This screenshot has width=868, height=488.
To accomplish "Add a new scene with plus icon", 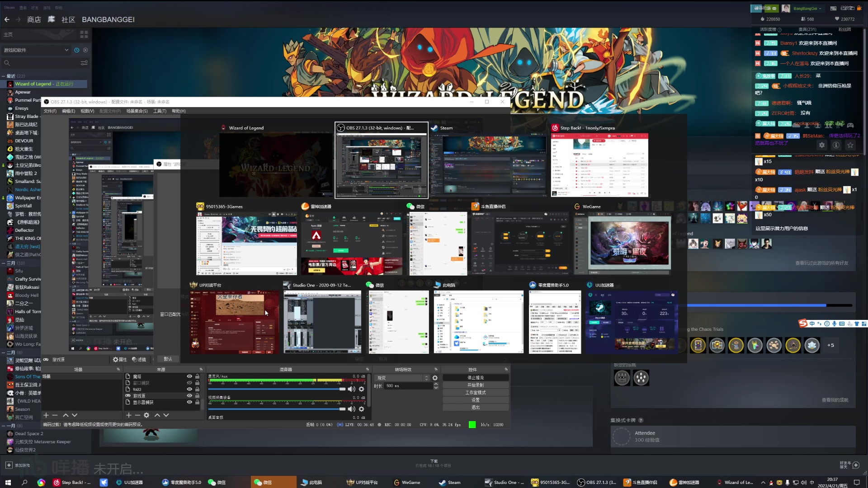I will pos(46,415).
